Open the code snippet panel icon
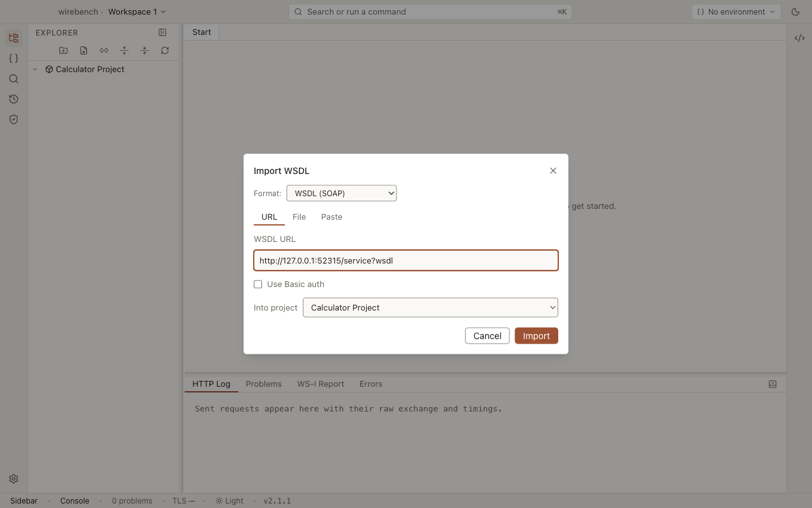 (x=799, y=38)
